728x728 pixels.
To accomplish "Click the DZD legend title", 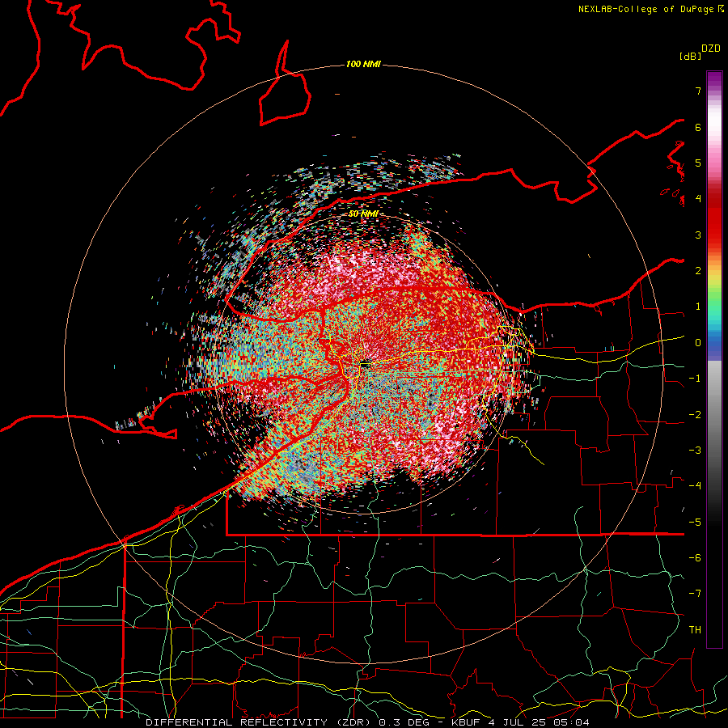I will click(x=711, y=49).
